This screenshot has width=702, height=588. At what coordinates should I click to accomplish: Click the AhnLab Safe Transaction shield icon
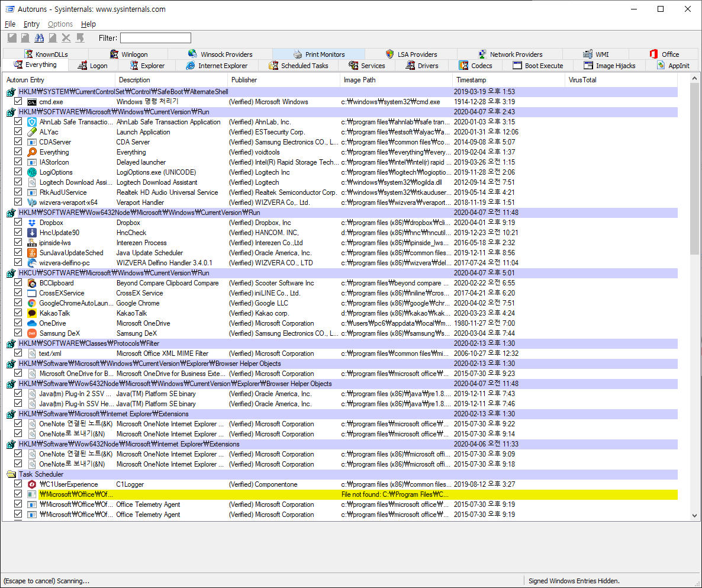[x=32, y=122]
